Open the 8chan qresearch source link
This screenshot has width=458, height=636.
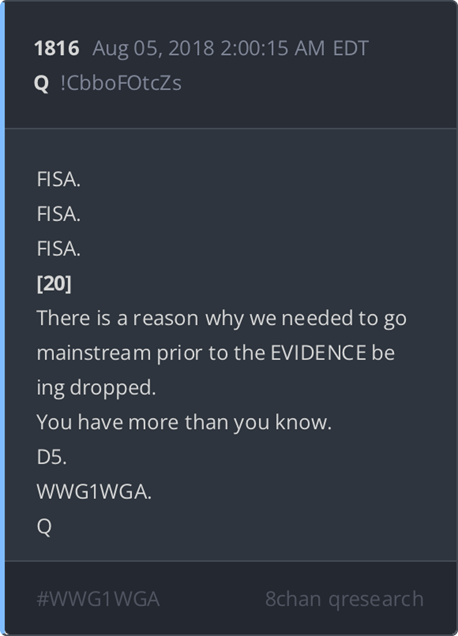point(344,600)
